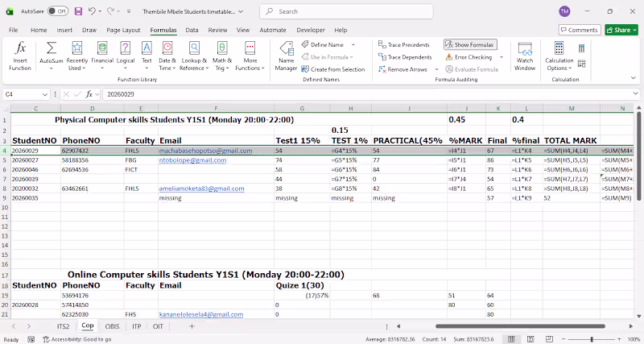Click the Calculate Now icon
The height and width of the screenshot is (344, 644).
(x=581, y=48)
